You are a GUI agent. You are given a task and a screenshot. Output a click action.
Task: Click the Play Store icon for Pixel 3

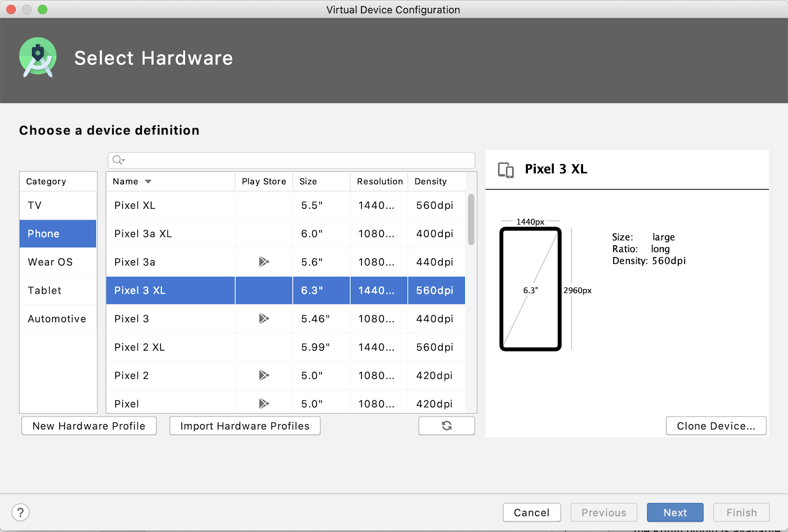pos(264,319)
